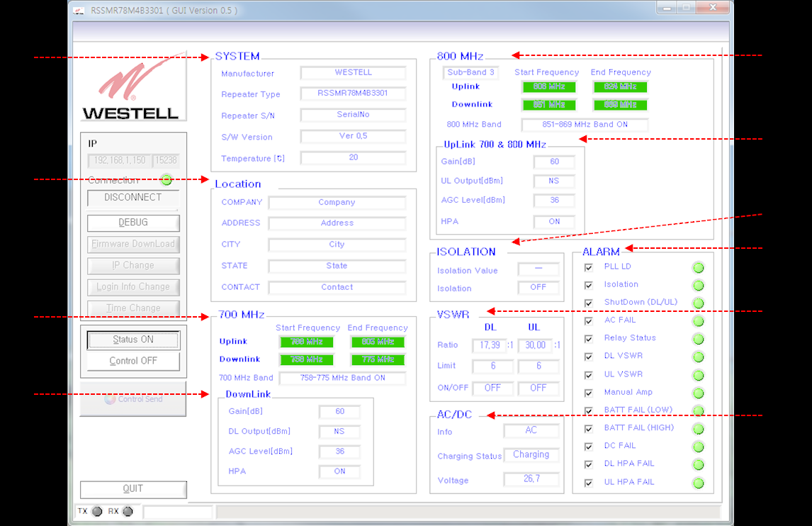The width and height of the screenshot is (812, 526).
Task: Toggle the AC FAIL checkbox
Action: (588, 321)
